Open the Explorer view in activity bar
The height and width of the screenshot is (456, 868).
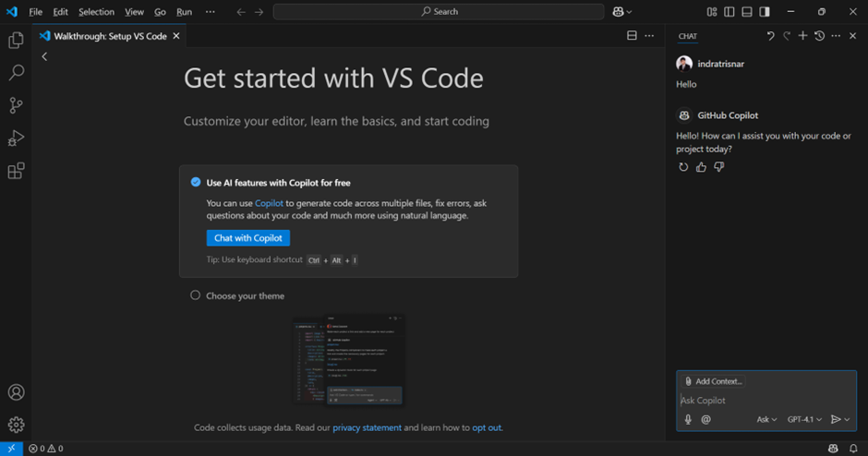[16, 40]
